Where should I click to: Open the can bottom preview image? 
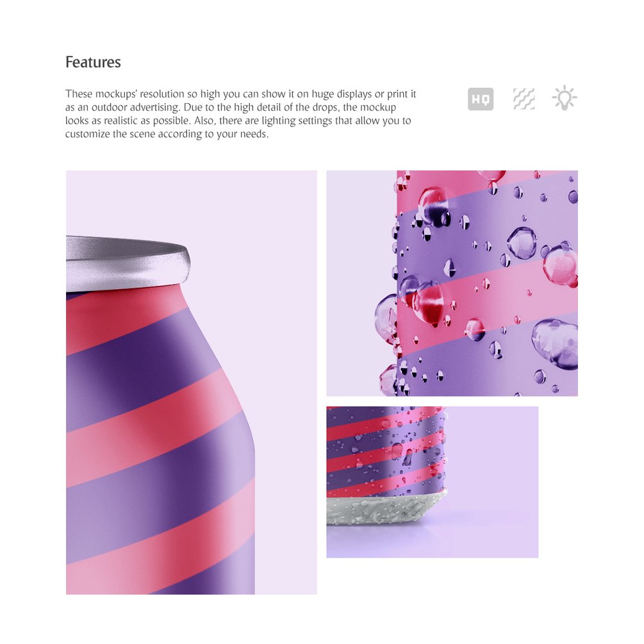[x=432, y=482]
